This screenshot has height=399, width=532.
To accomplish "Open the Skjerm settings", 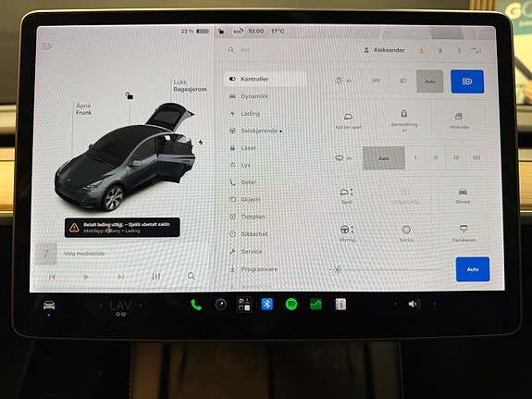I will click(x=244, y=199).
